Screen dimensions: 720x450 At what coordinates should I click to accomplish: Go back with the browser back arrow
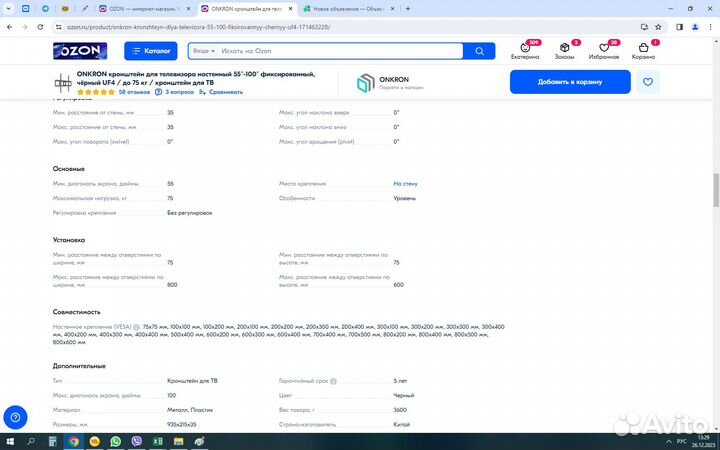pos(9,27)
